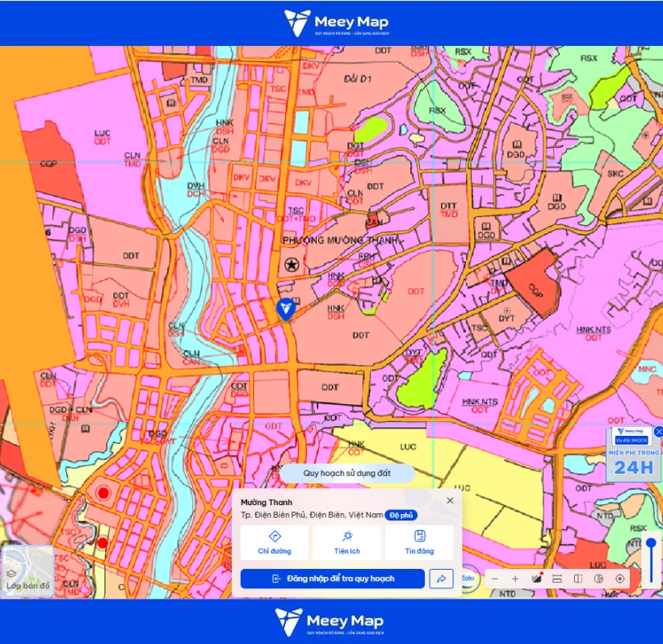Click the MNC label on the map
This screenshot has height=644, width=663.
click(x=648, y=370)
